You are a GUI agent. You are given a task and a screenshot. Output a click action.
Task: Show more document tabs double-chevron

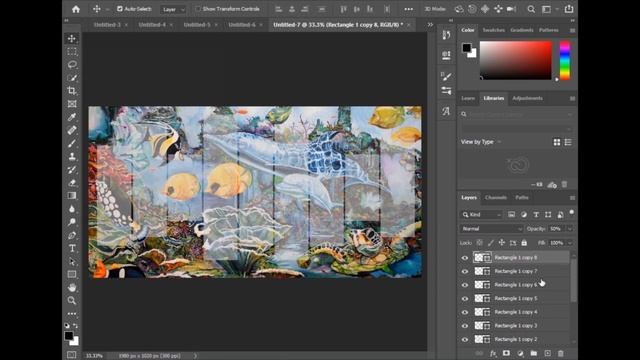pyautogui.click(x=430, y=25)
